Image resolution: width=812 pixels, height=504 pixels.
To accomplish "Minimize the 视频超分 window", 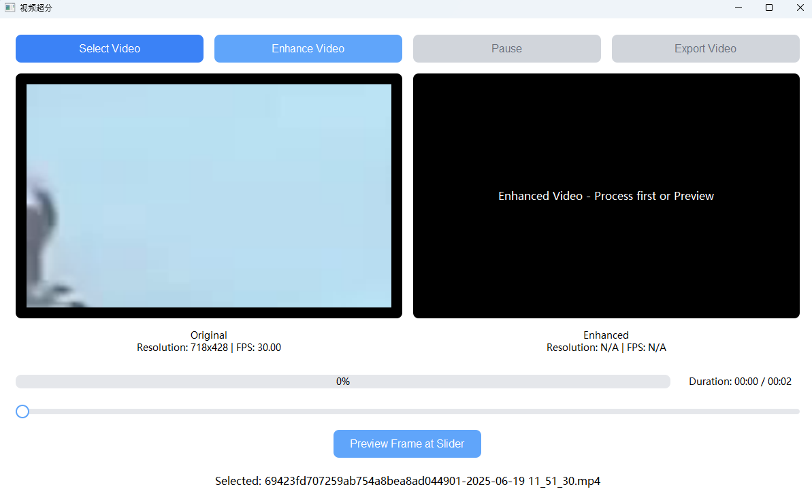I will click(738, 7).
